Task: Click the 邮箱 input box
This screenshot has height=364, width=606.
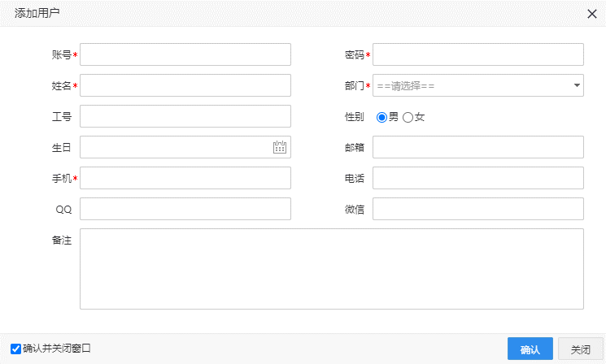Action: pos(478,147)
